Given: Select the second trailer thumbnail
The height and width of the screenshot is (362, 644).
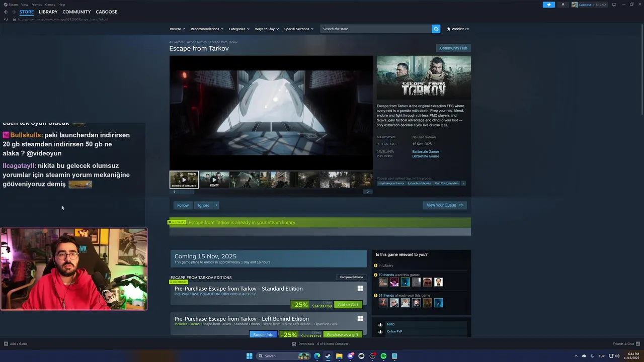Looking at the screenshot, I should (214, 179).
